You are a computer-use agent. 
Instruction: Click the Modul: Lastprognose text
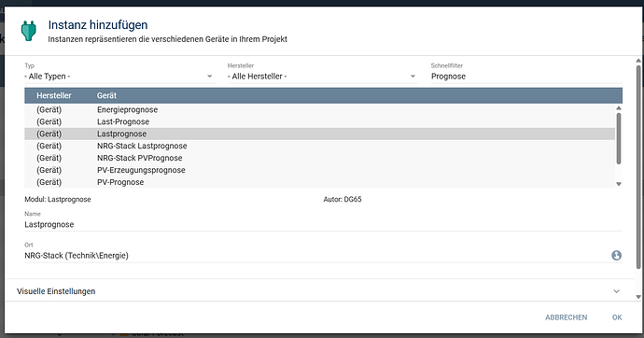click(58, 200)
